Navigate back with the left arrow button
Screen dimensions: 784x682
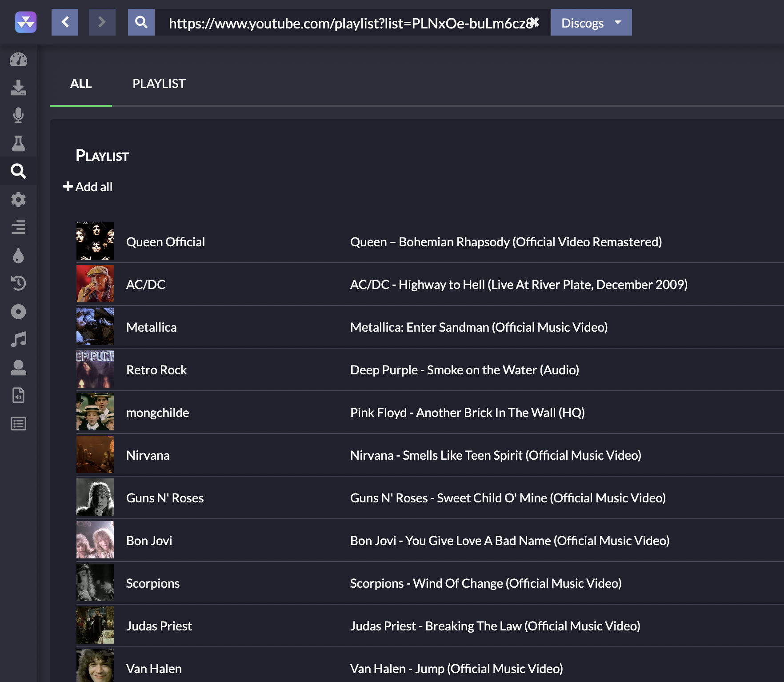[x=65, y=22]
